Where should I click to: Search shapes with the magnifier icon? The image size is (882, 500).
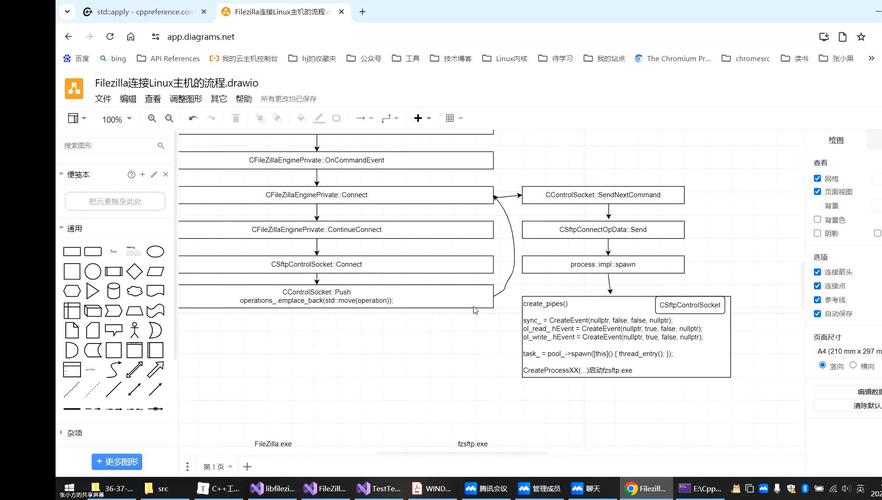click(x=161, y=146)
